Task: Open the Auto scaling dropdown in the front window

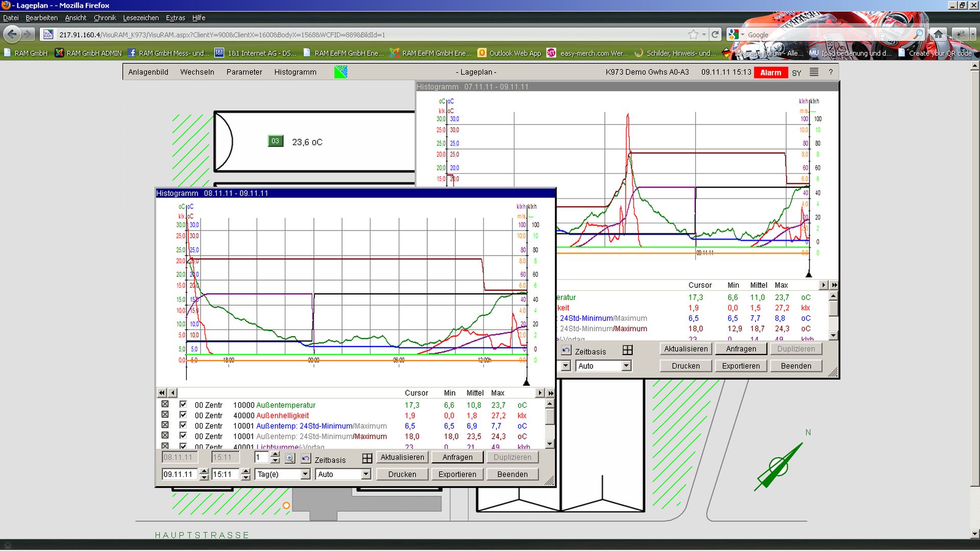Action: click(x=365, y=474)
